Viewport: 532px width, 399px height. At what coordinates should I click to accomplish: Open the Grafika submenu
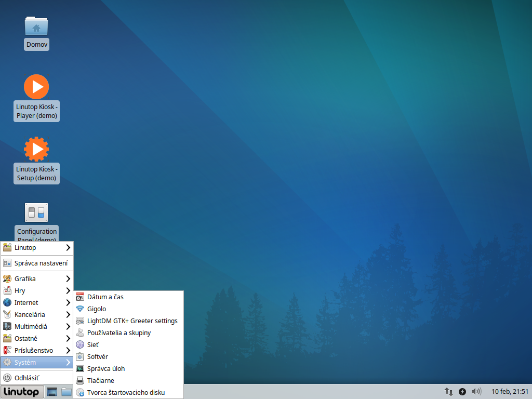coord(37,279)
